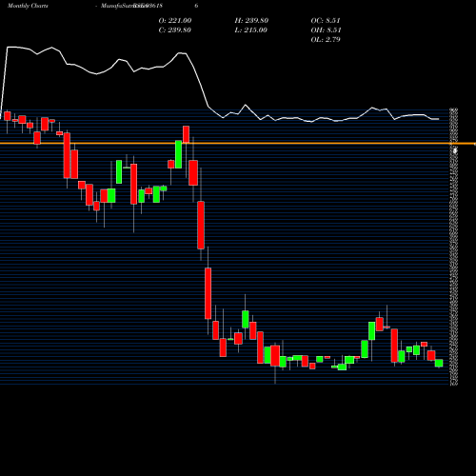476x476 pixels.
Task: Click the orange horizontal price level line
Action: 238,144
